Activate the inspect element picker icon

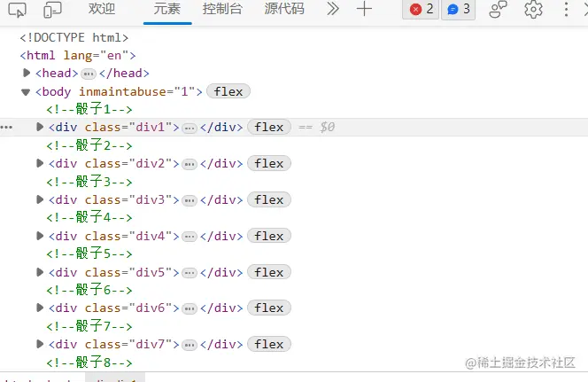[x=17, y=10]
